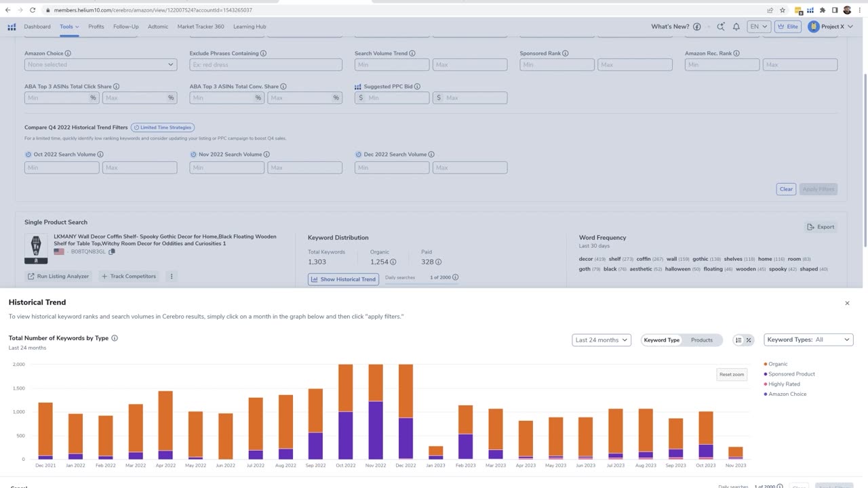Select the numeric list chart mode

[738, 340]
